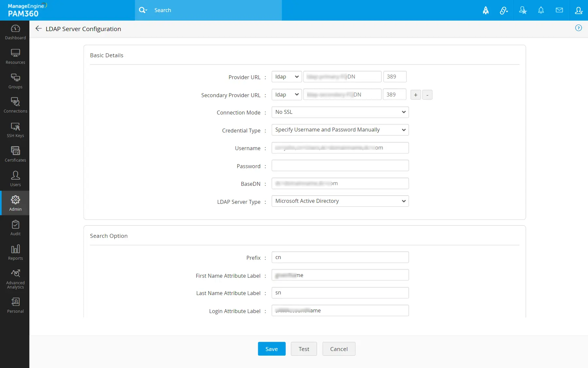Open the Credential Type dropdown
The width and height of the screenshot is (588, 368).
click(x=340, y=130)
